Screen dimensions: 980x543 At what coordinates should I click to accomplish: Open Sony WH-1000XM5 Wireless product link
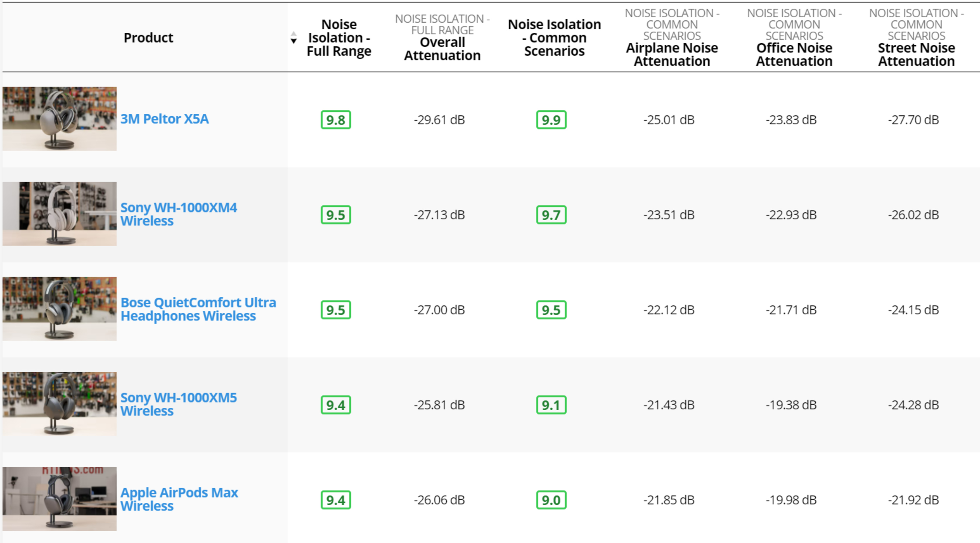(x=178, y=404)
